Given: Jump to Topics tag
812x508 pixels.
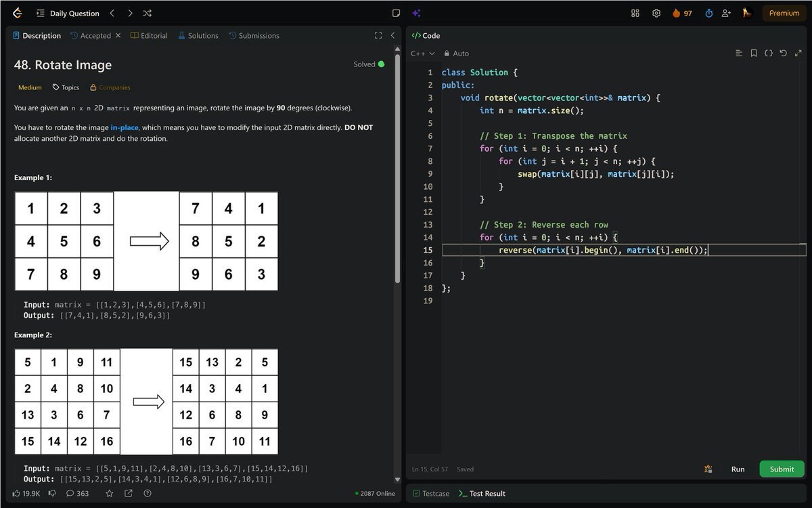Looking at the screenshot, I should point(66,87).
